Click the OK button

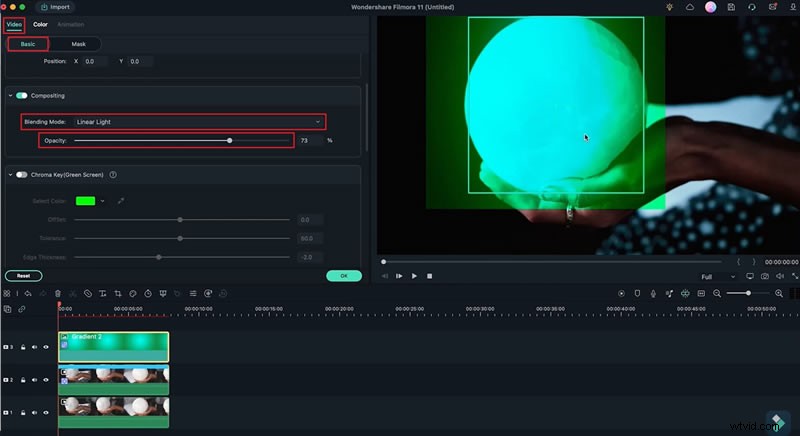pos(344,276)
